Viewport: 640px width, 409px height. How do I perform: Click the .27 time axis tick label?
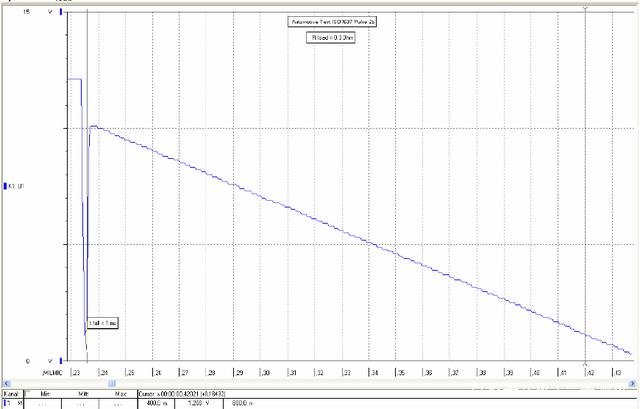(184, 373)
